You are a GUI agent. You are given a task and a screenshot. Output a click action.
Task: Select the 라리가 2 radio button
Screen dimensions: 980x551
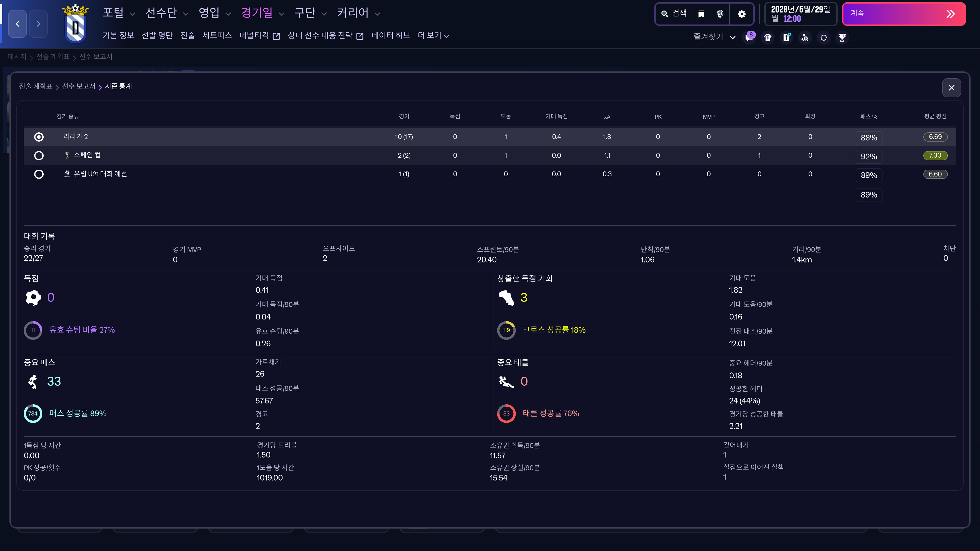tap(39, 137)
